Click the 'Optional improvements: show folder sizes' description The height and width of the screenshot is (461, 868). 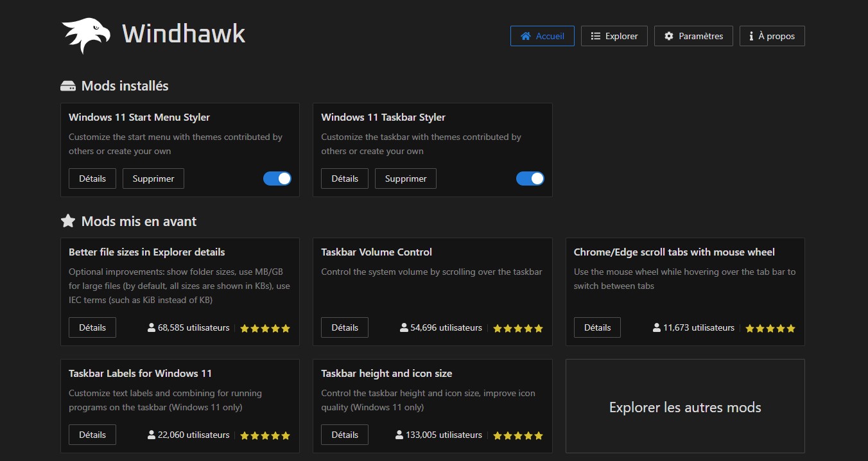[x=180, y=286]
